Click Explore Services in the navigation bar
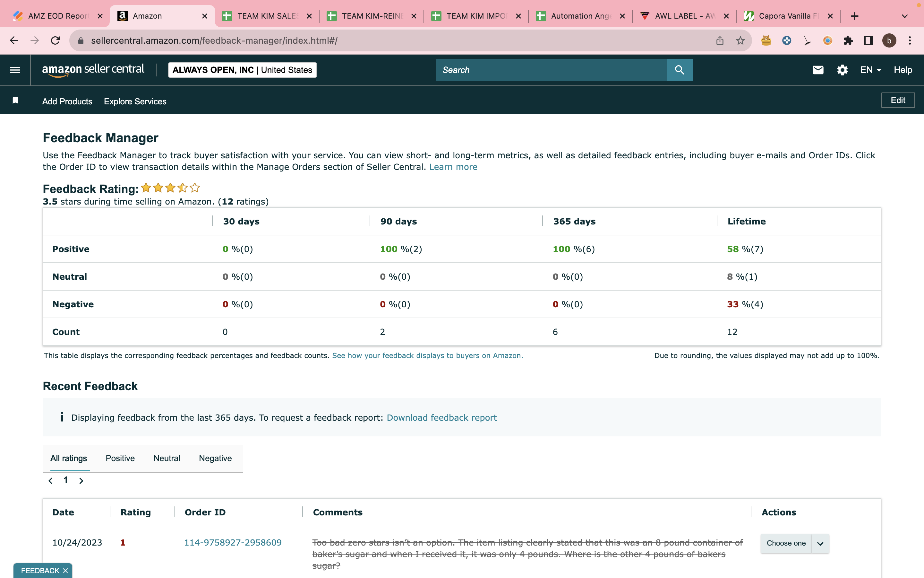 tap(135, 102)
